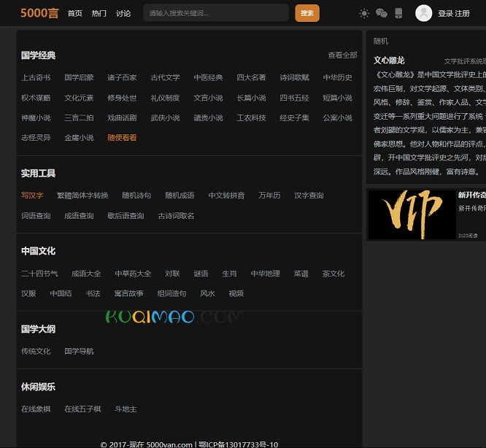Click the user avatar icon
486x448 pixels.
tap(423, 13)
